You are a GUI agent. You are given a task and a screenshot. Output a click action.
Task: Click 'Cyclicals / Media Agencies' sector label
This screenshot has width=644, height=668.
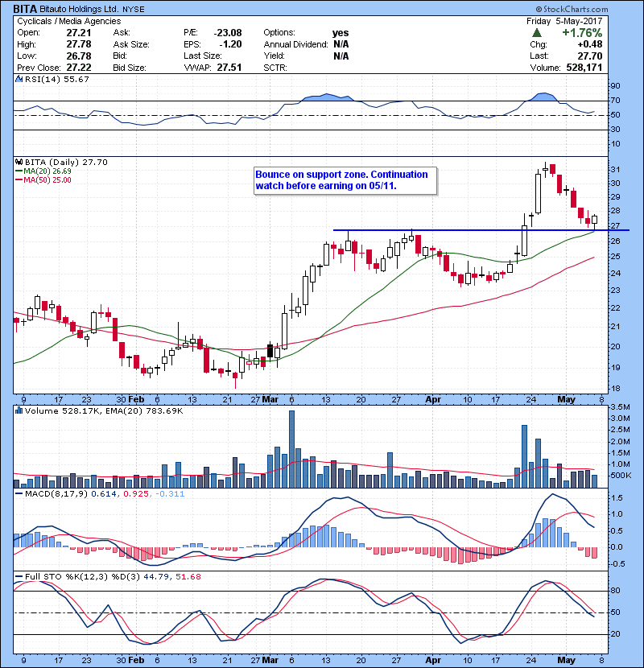(x=69, y=21)
